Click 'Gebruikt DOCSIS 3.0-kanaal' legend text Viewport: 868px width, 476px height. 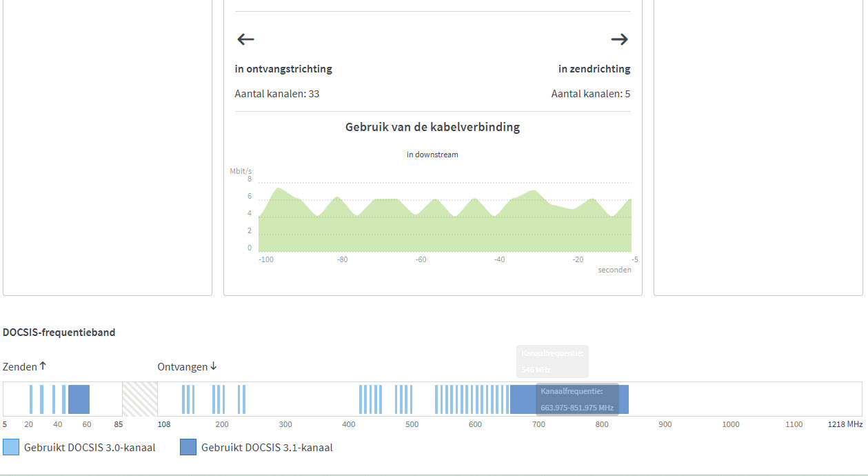pyautogui.click(x=90, y=448)
